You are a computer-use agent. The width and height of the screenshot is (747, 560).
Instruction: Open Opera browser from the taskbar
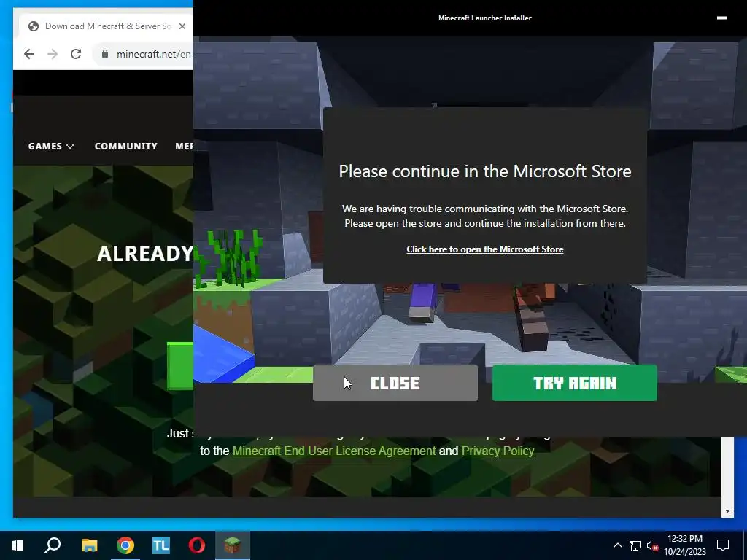point(197,545)
